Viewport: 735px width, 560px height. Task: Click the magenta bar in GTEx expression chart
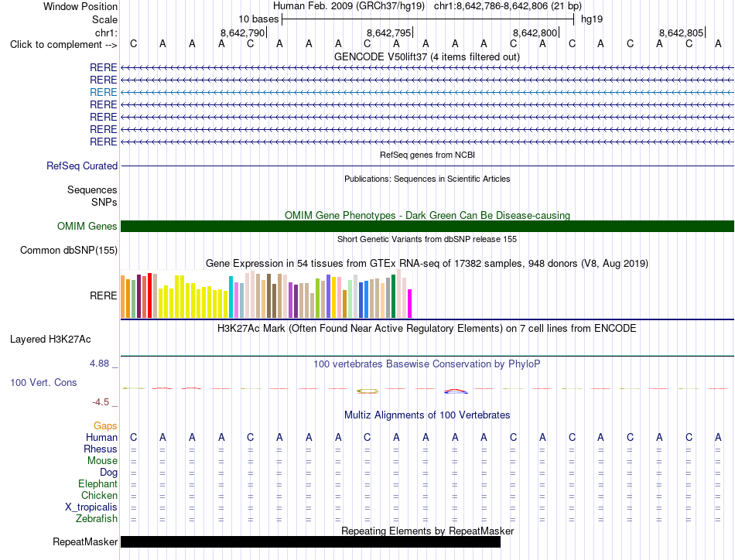(x=410, y=304)
